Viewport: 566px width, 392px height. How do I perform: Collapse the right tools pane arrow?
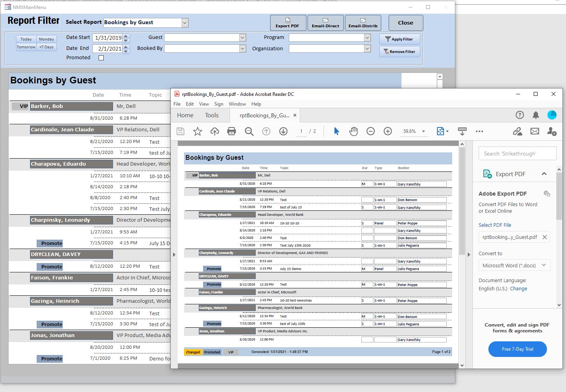tap(469, 255)
